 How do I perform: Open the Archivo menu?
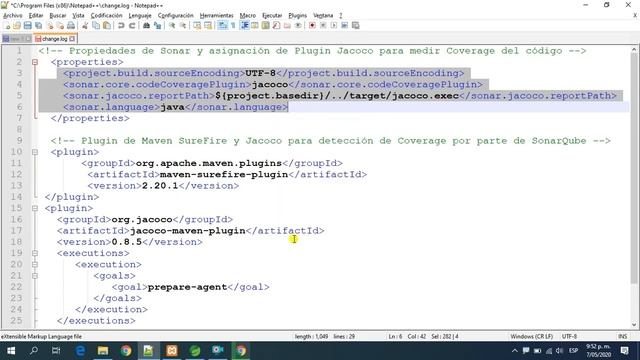[13, 16]
